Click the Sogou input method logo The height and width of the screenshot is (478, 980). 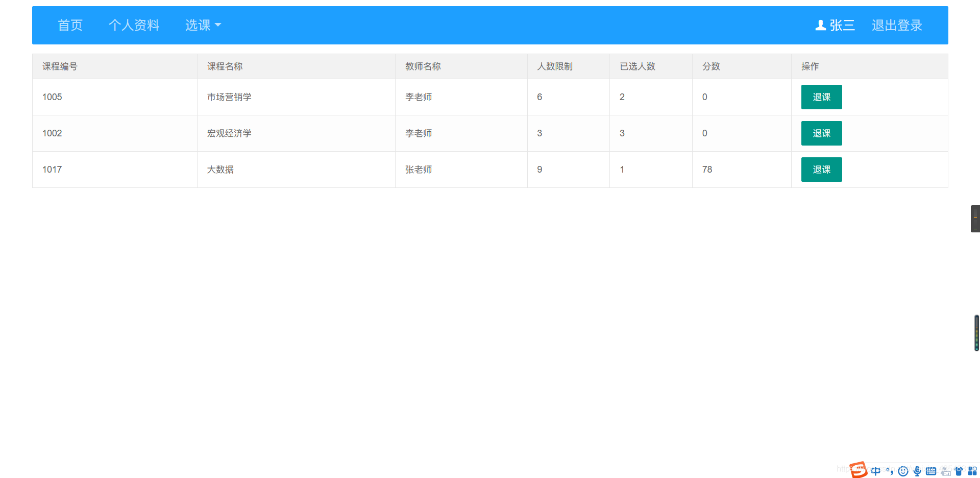(x=859, y=470)
